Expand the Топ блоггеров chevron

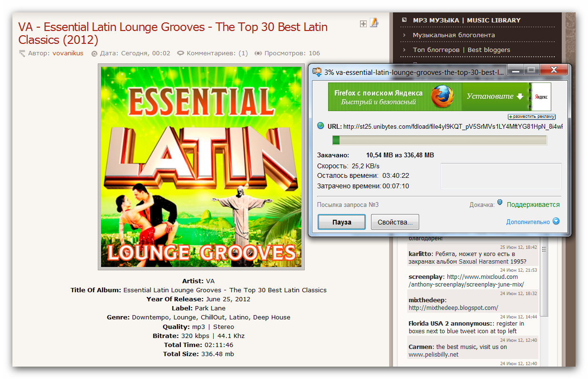(x=404, y=50)
